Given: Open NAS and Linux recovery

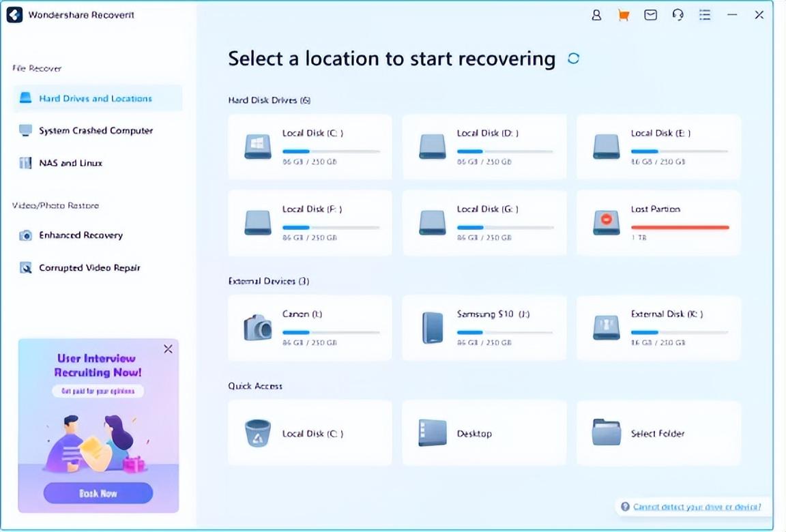Looking at the screenshot, I should (70, 163).
